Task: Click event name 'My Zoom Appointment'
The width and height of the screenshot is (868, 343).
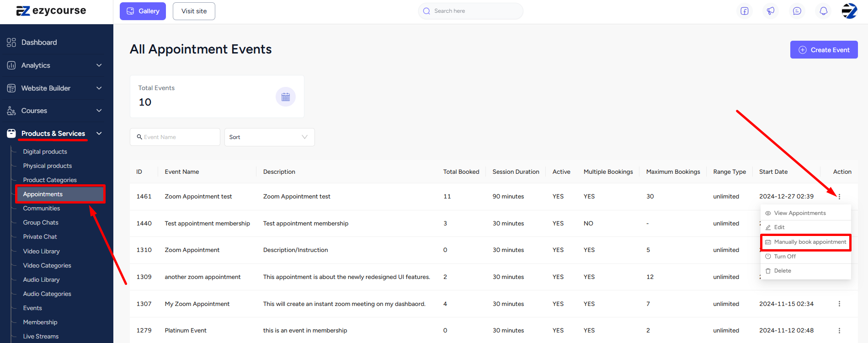Action: (197, 304)
